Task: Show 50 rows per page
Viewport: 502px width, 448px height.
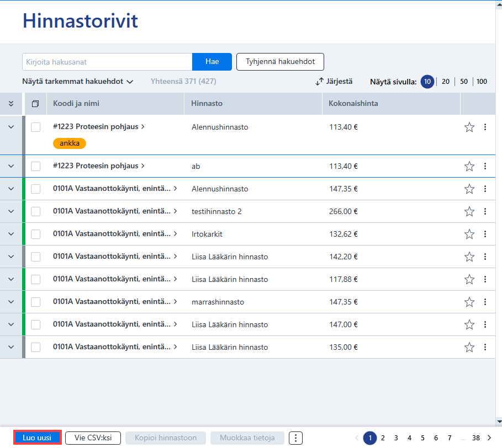Action: (x=463, y=82)
